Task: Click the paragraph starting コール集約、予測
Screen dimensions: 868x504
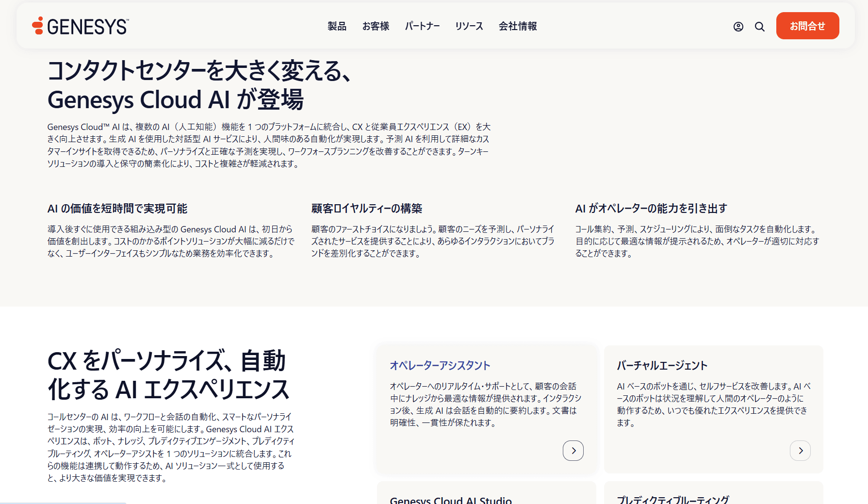Action: 697,241
